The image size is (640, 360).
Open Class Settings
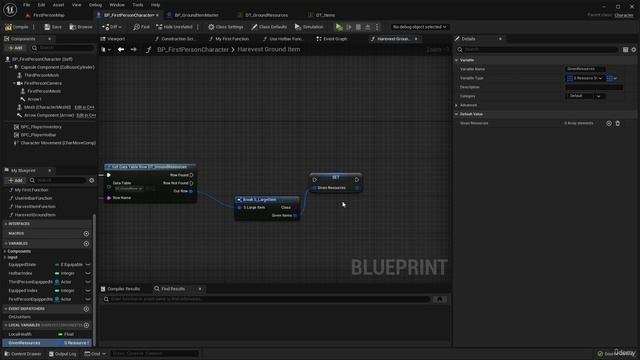tap(226, 27)
